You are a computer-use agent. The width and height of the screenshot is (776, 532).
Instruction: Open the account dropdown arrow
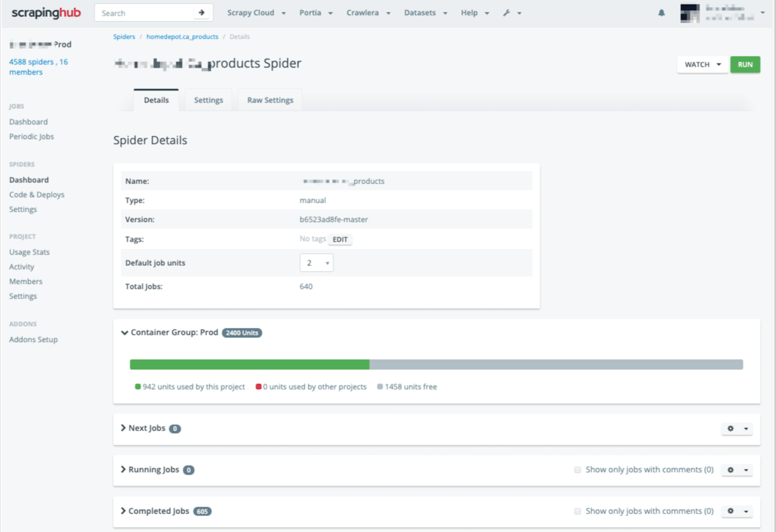(x=762, y=13)
